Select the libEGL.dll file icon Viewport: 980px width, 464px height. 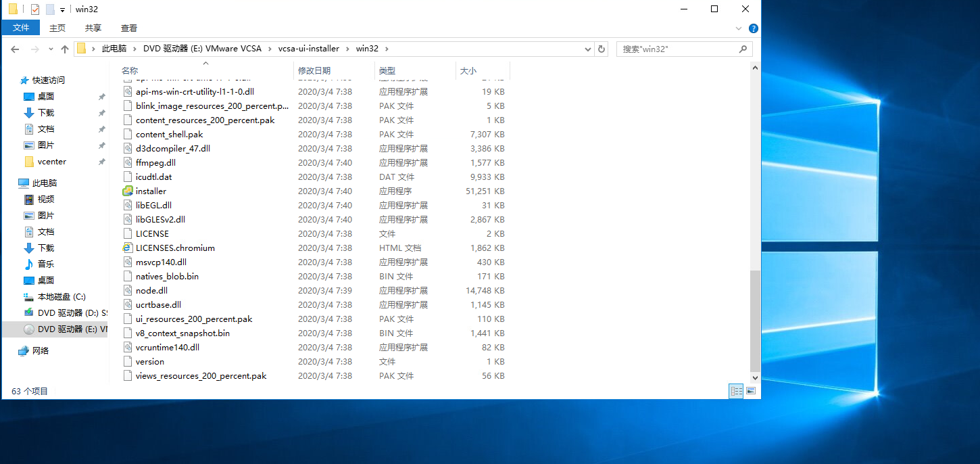pos(128,205)
